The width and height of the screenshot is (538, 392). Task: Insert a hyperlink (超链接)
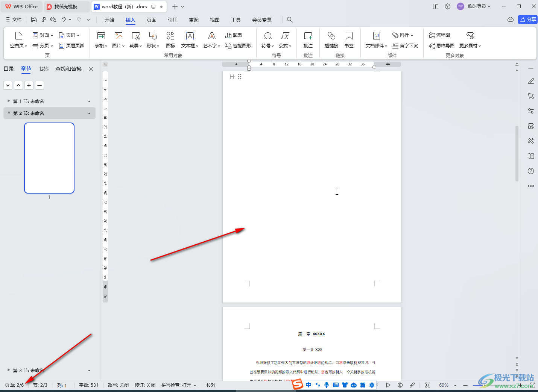coord(331,40)
